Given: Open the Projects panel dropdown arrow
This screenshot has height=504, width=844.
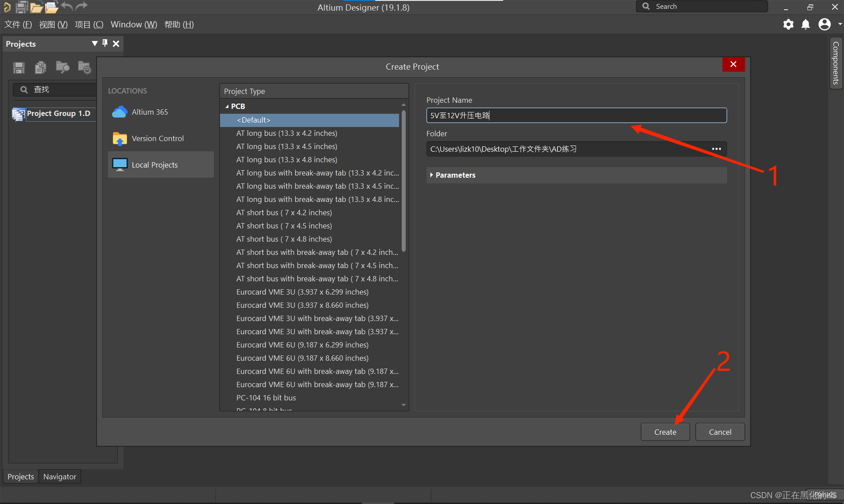Looking at the screenshot, I should pos(94,43).
